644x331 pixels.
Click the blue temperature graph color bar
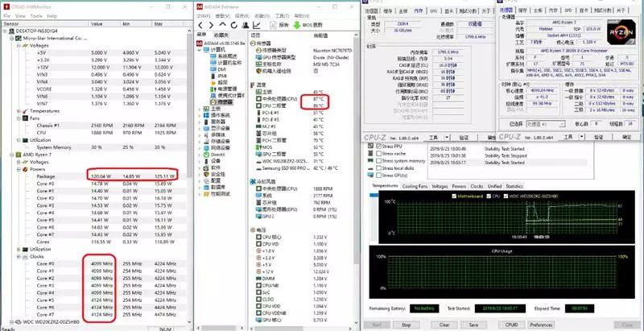[x=374, y=195]
